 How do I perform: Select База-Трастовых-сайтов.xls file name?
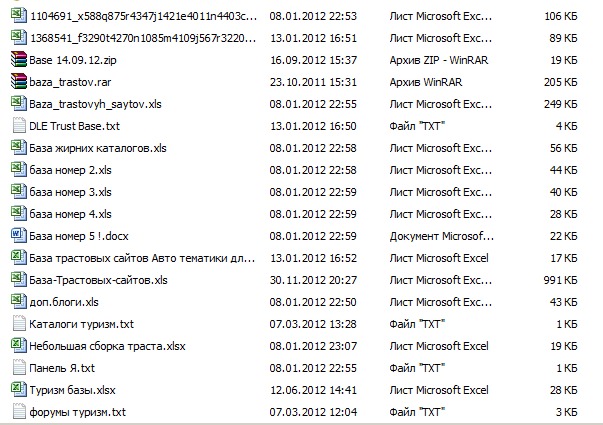(x=98, y=280)
